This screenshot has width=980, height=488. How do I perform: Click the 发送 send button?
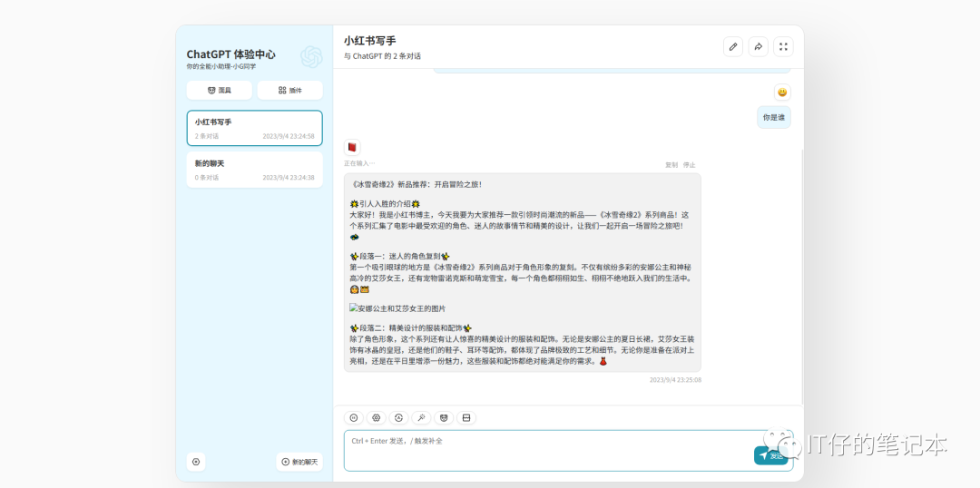tap(770, 455)
